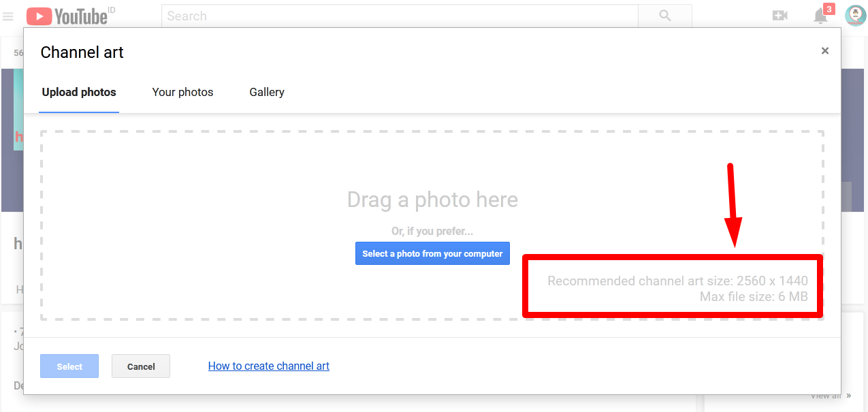Click the Channel art dialog title
The width and height of the screenshot is (868, 412).
click(x=82, y=52)
